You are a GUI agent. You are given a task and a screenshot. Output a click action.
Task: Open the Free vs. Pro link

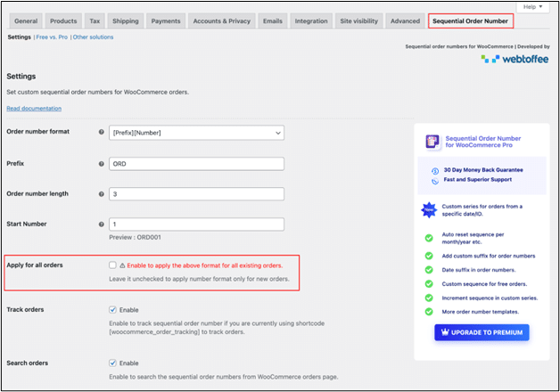tap(52, 37)
